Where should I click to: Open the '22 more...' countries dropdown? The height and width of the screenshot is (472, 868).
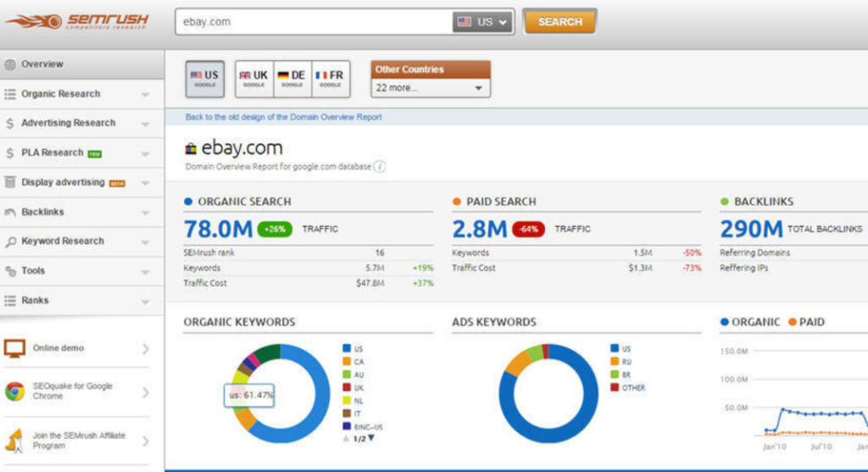pos(430,88)
